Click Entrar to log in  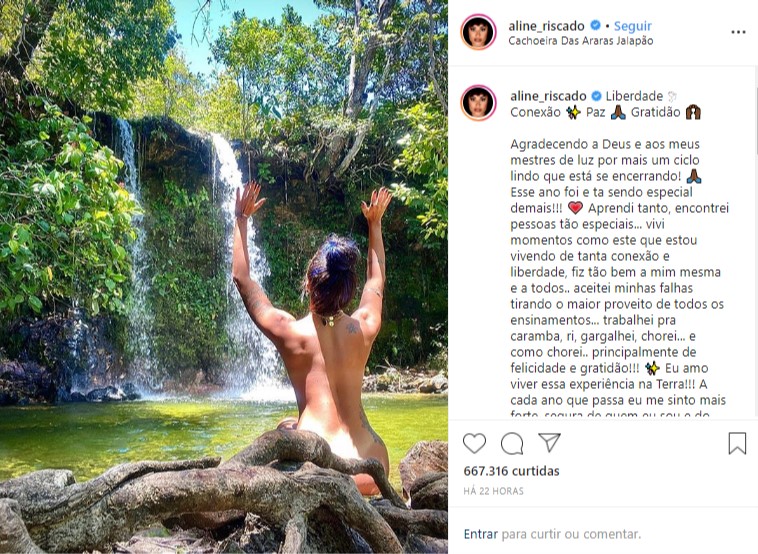481,534
